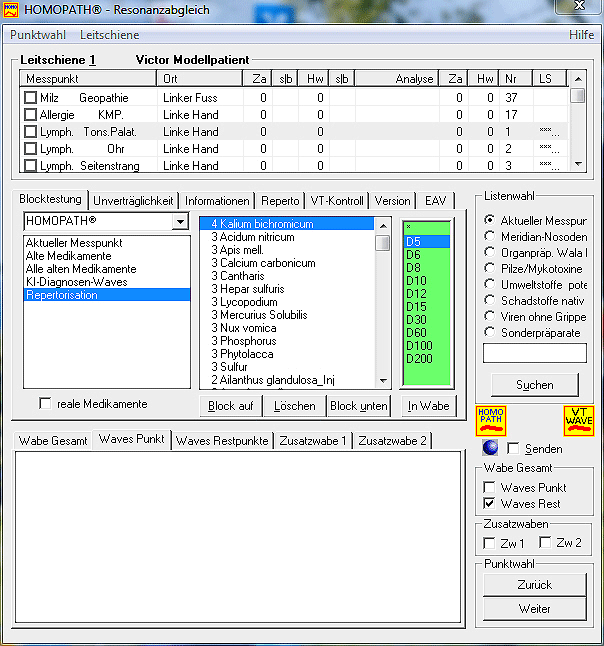Select the Meridian-Nosoden radio button

coord(489,236)
